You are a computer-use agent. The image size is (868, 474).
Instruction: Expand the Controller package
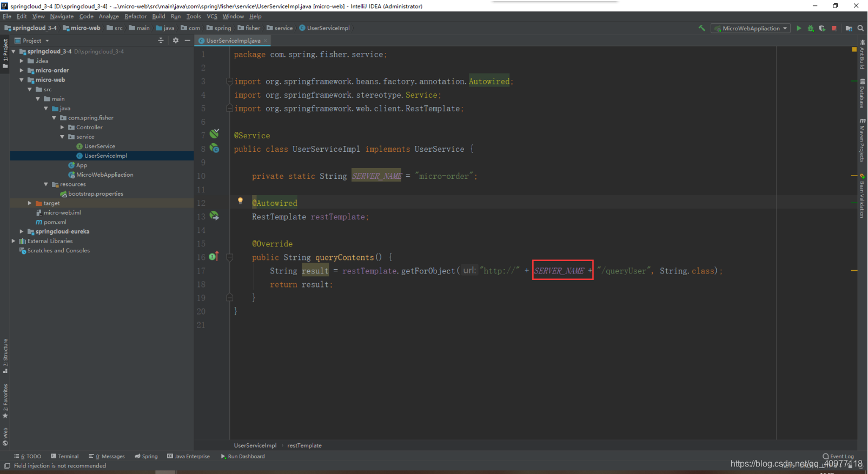pos(62,128)
